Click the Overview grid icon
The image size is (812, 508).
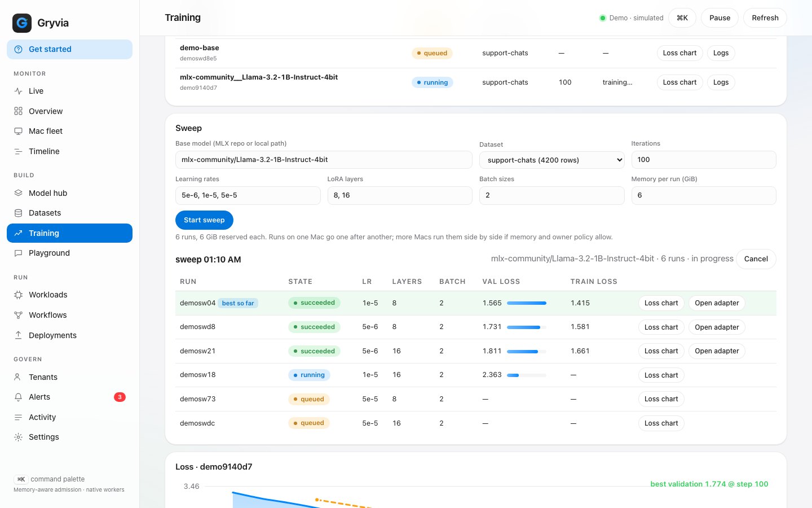(x=19, y=111)
